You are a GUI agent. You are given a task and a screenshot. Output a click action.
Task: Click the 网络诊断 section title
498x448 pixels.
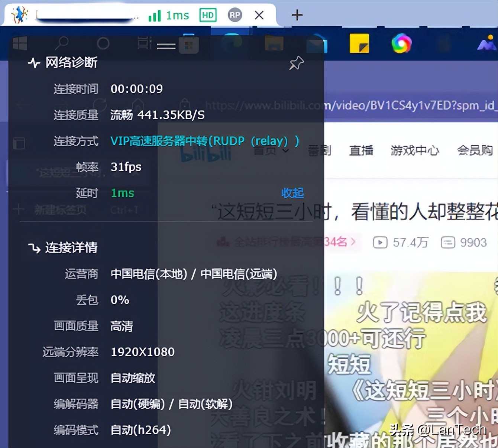coord(71,62)
